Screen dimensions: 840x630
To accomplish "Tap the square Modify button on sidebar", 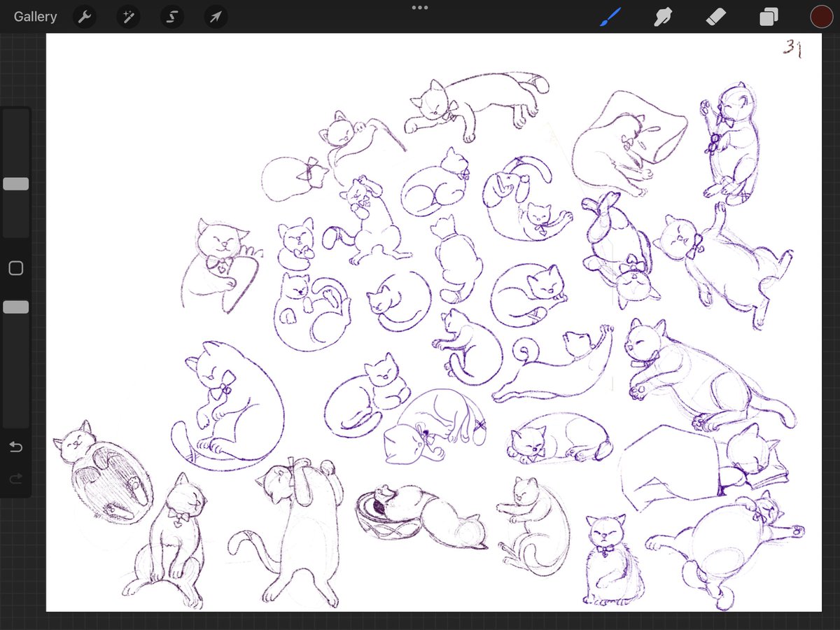I will pos(15,268).
